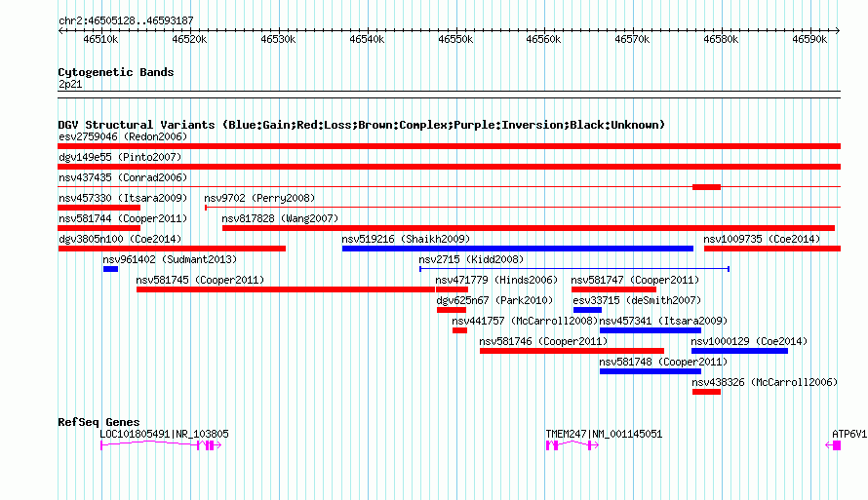The width and height of the screenshot is (868, 500).
Task: Click chr2:46505128..46593187 coordinate label
Action: point(126,20)
